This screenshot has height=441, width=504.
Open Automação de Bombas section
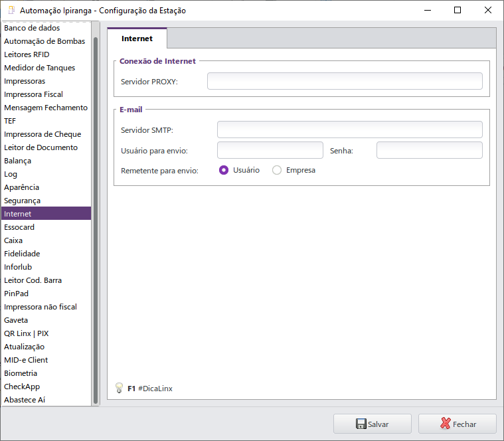pos(46,41)
